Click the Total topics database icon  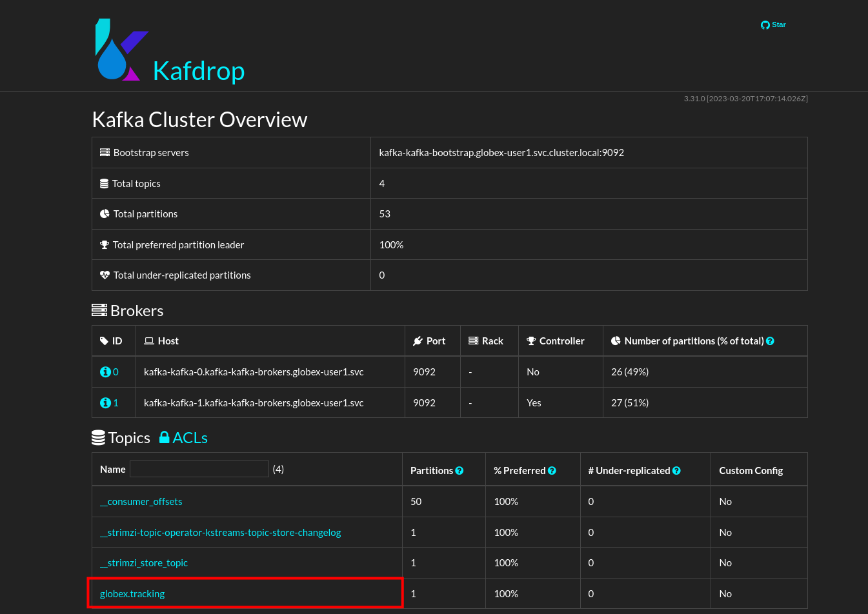coord(104,184)
